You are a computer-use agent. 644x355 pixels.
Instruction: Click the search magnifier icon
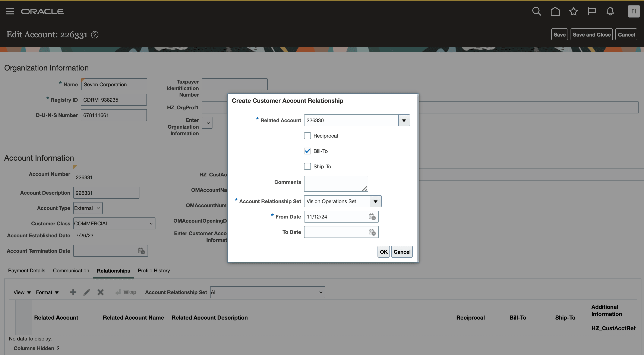(536, 11)
